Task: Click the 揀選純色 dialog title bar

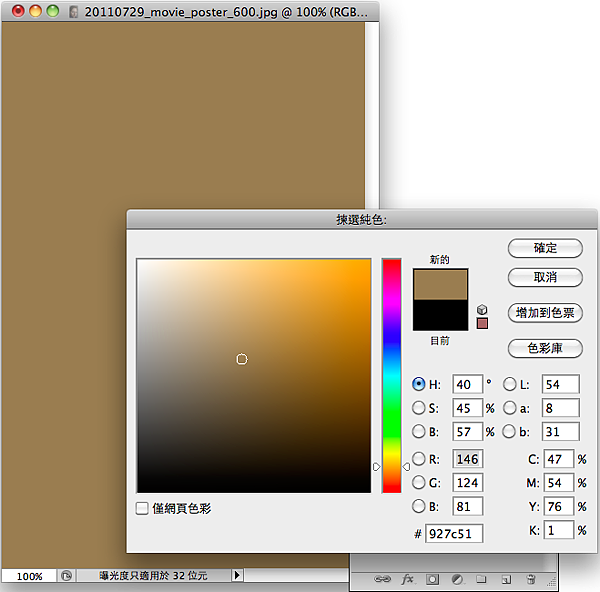Action: (362, 220)
